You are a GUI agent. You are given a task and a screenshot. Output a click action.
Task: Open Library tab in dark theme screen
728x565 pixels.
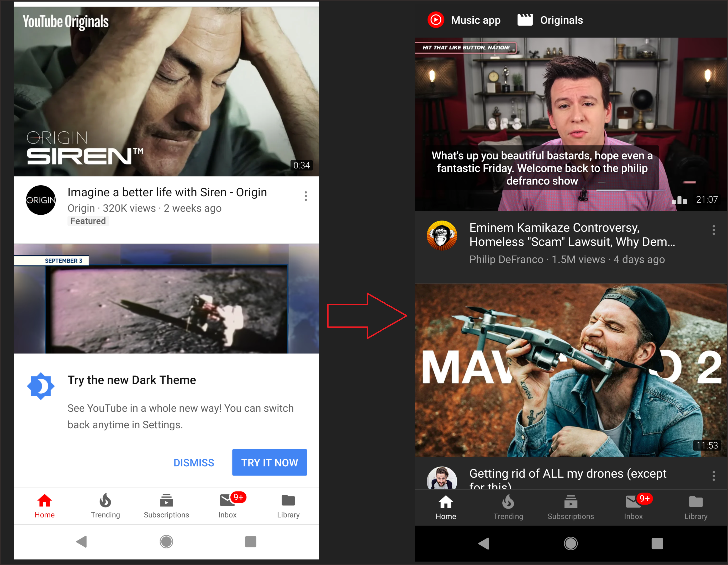coord(696,508)
